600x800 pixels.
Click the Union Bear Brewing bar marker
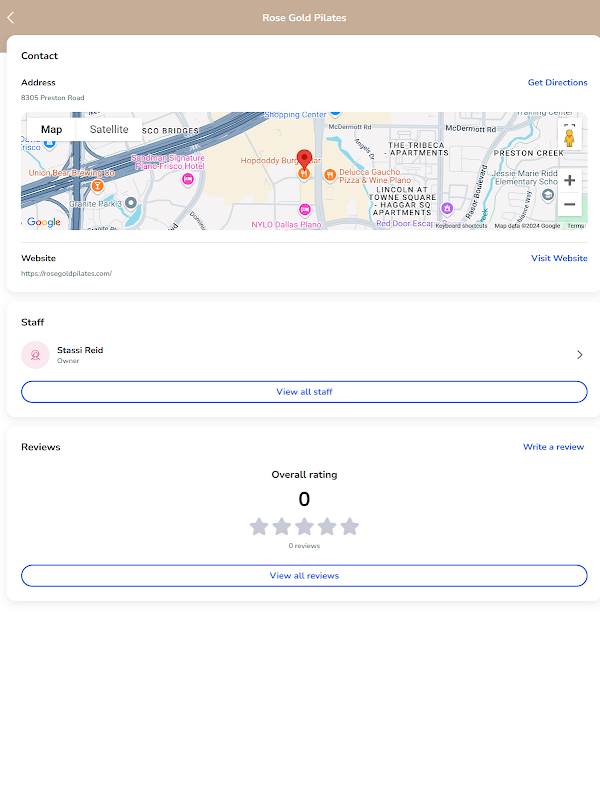[97, 186]
